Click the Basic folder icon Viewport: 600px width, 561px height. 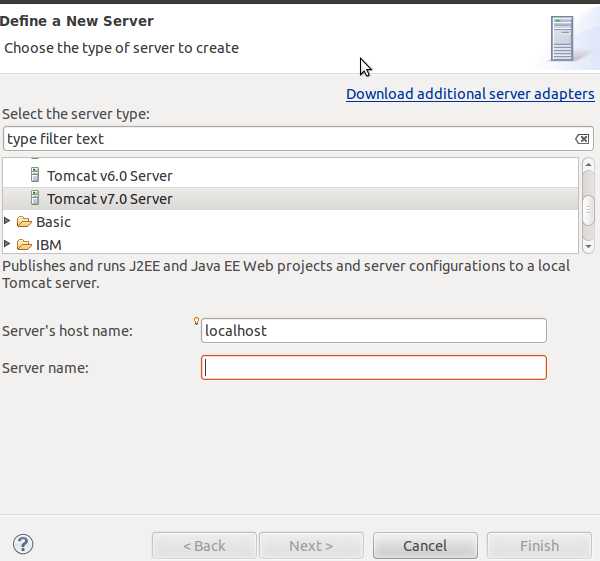coord(24,222)
